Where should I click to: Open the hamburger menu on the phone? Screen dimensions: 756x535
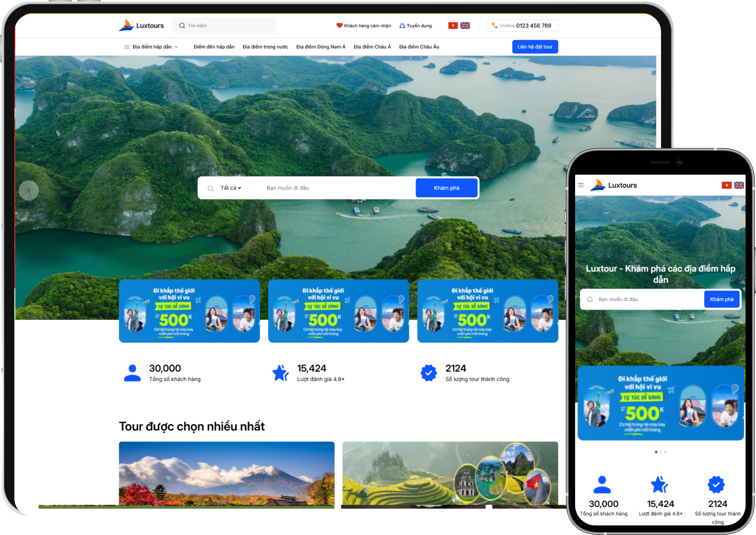tap(581, 185)
